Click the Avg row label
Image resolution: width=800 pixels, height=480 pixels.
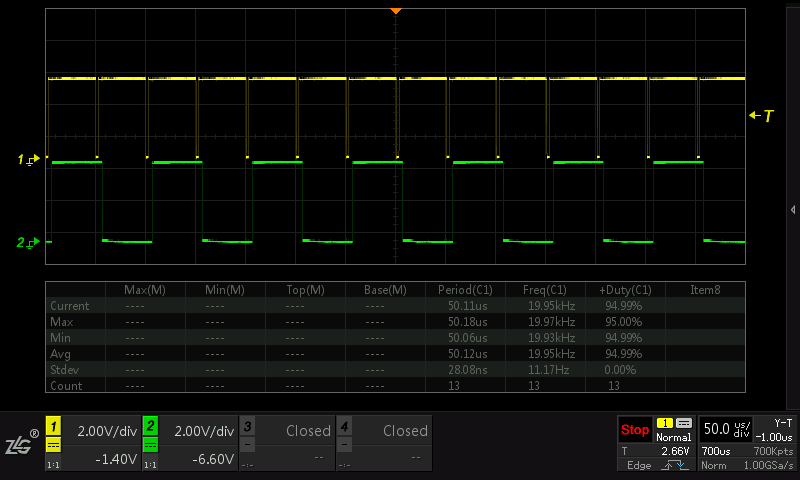click(x=60, y=354)
